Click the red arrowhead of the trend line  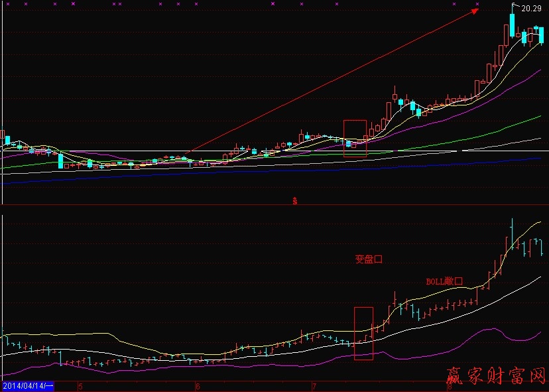point(475,10)
